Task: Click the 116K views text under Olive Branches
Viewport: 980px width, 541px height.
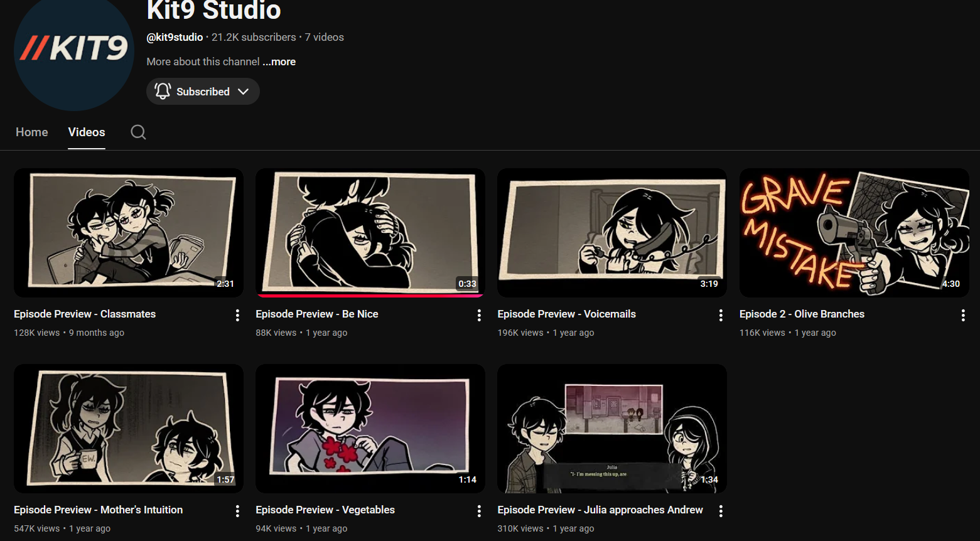Action: tap(762, 333)
